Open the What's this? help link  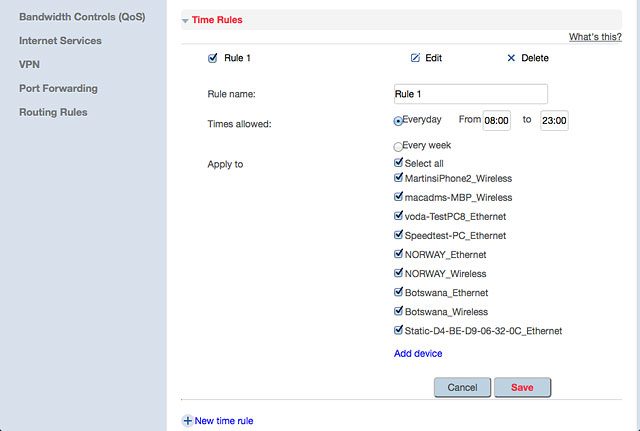point(595,37)
